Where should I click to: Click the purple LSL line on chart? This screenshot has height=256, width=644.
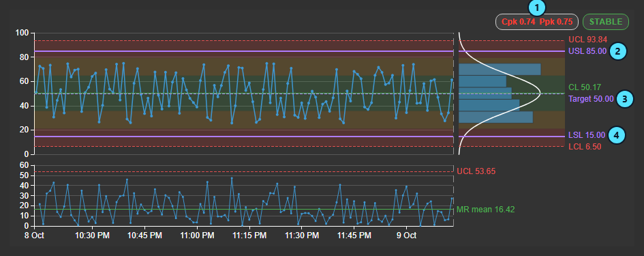click(x=244, y=137)
